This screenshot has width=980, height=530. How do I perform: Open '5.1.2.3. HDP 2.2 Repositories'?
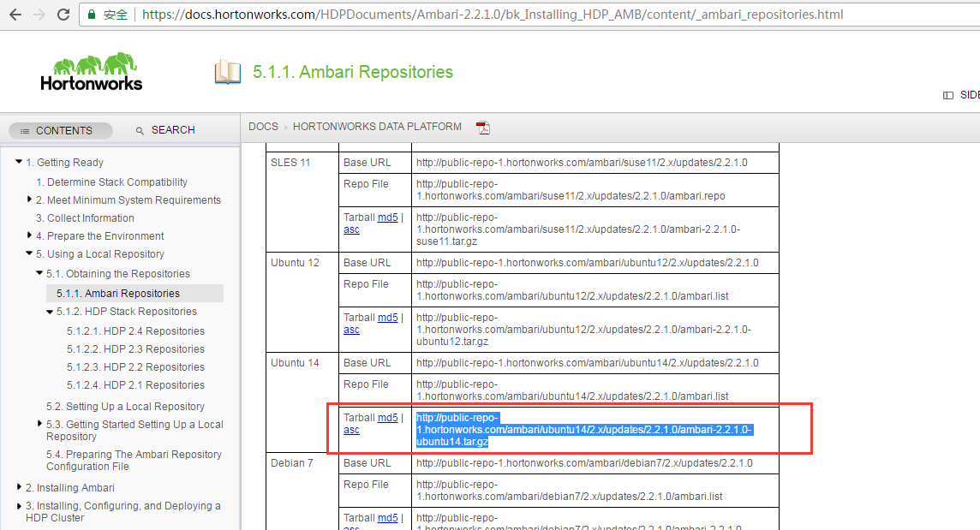point(135,367)
